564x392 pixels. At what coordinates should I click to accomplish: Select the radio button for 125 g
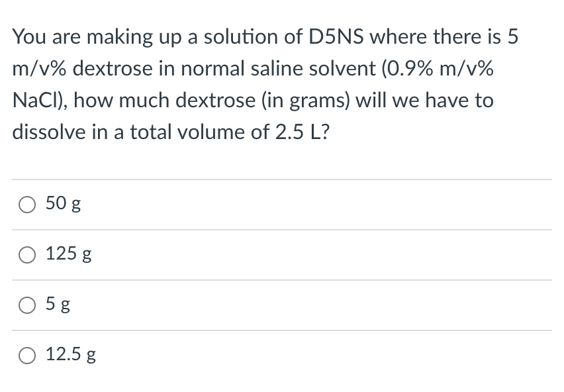pyautogui.click(x=27, y=255)
